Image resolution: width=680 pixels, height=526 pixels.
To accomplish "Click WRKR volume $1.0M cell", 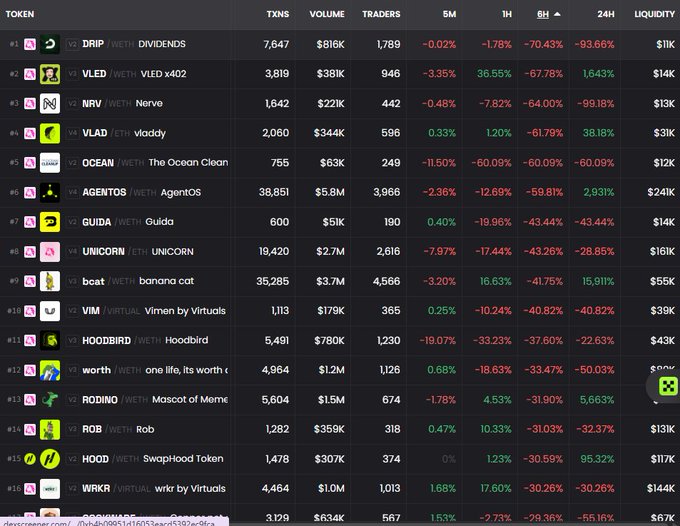I will click(x=331, y=489).
